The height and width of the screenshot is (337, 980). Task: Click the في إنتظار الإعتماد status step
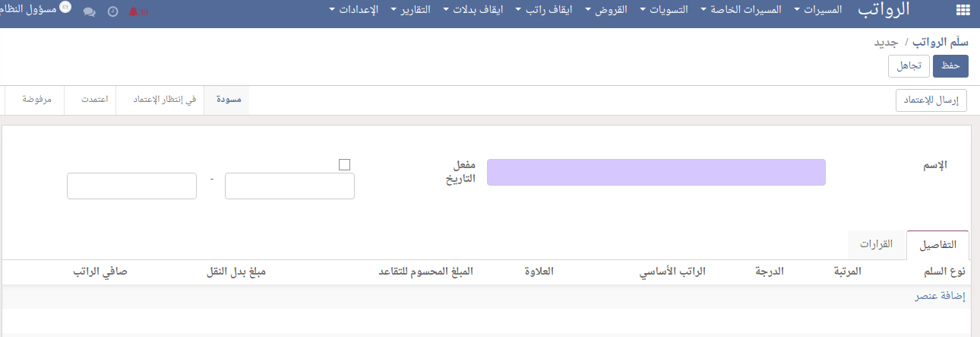click(160, 100)
